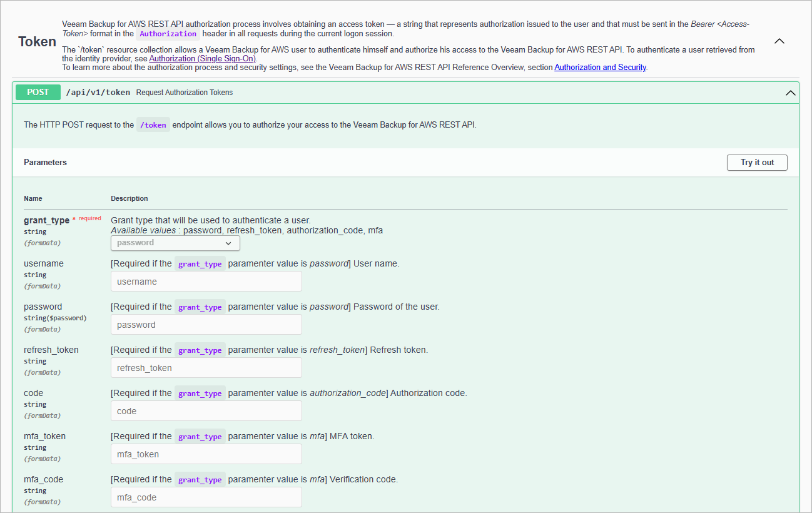Open the grant_type dropdown
The image size is (812, 513).
point(175,243)
